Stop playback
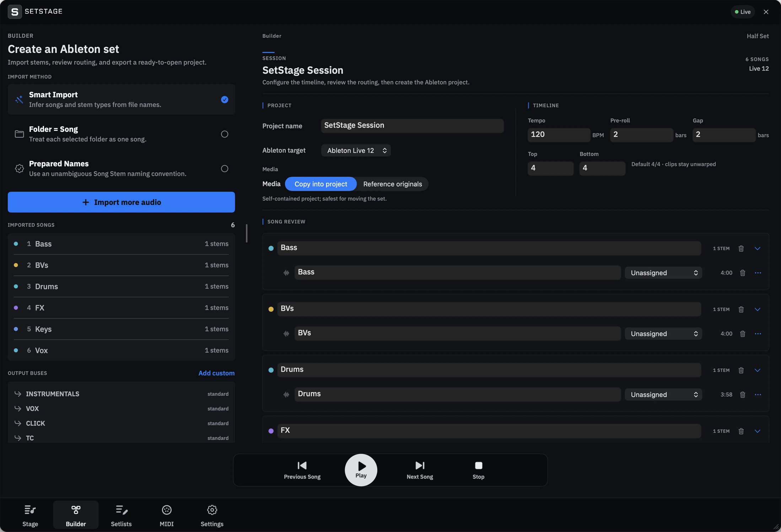The image size is (781, 532). click(x=478, y=470)
